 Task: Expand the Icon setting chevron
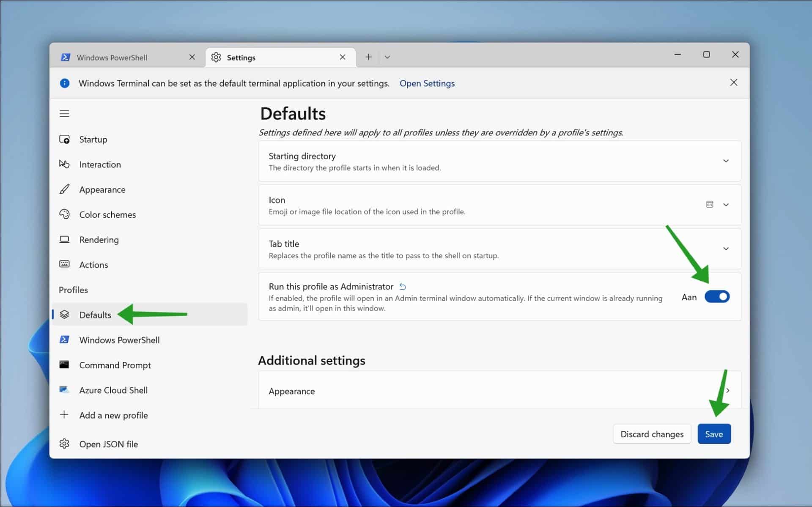click(726, 205)
